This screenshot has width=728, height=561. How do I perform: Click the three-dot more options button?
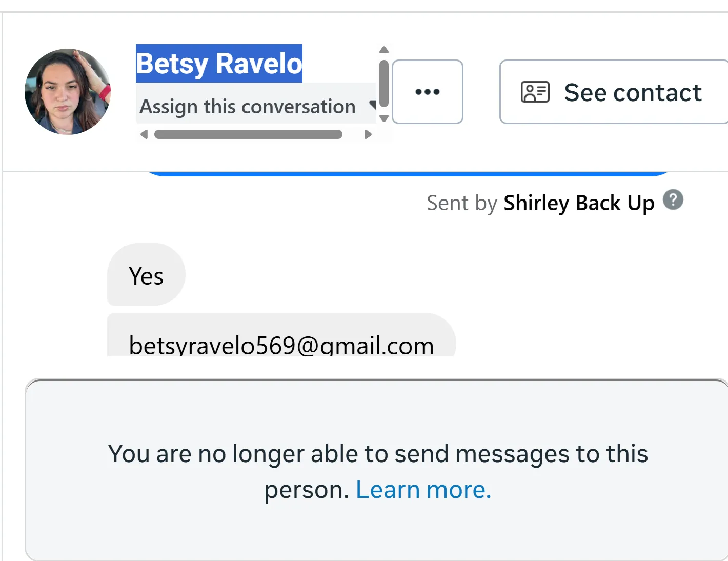tap(427, 92)
